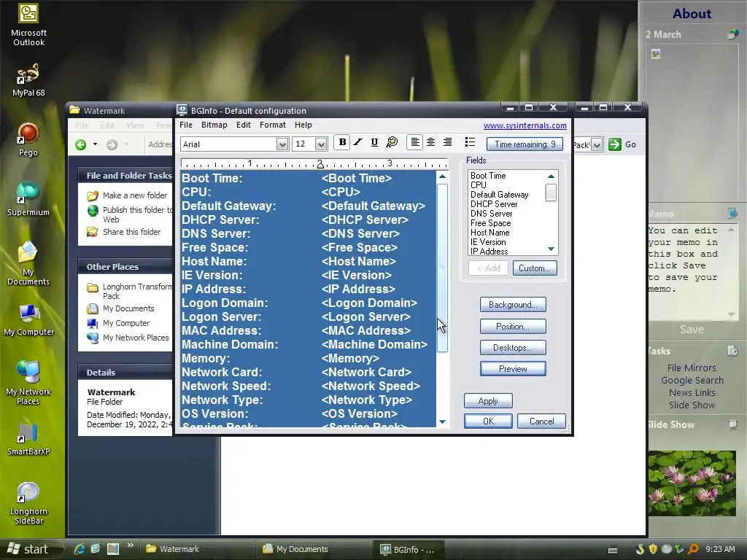Open SmartBarXP desktop shortcut
This screenshot has width=747, height=560.
tap(28, 439)
